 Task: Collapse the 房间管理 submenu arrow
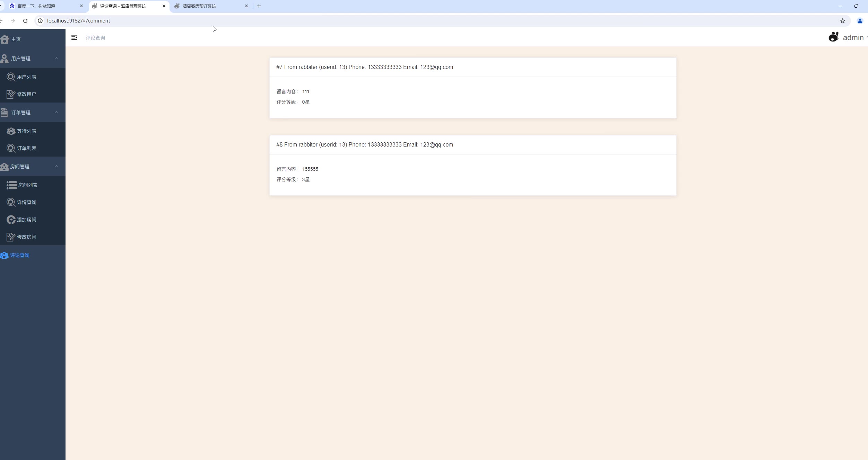click(x=57, y=166)
